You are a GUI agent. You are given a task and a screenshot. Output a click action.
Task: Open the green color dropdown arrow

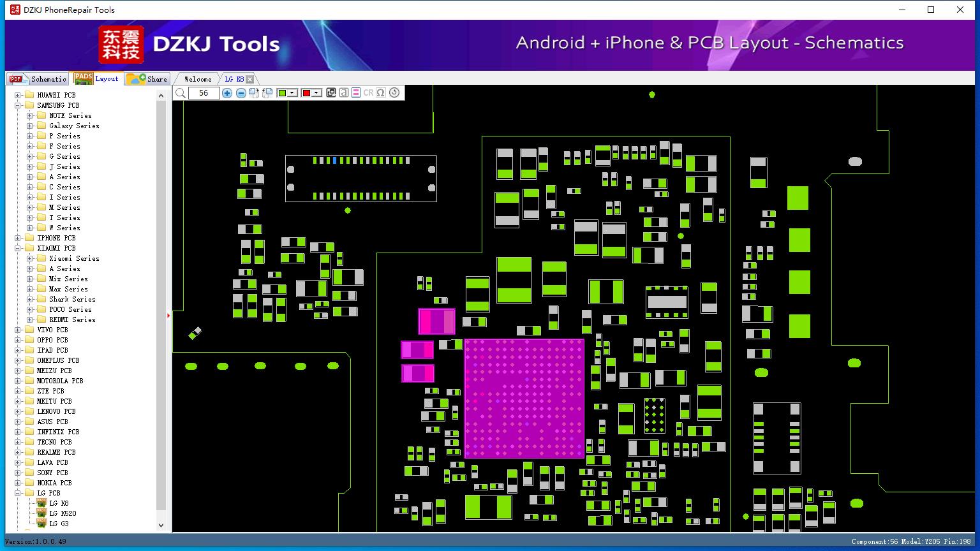[292, 93]
